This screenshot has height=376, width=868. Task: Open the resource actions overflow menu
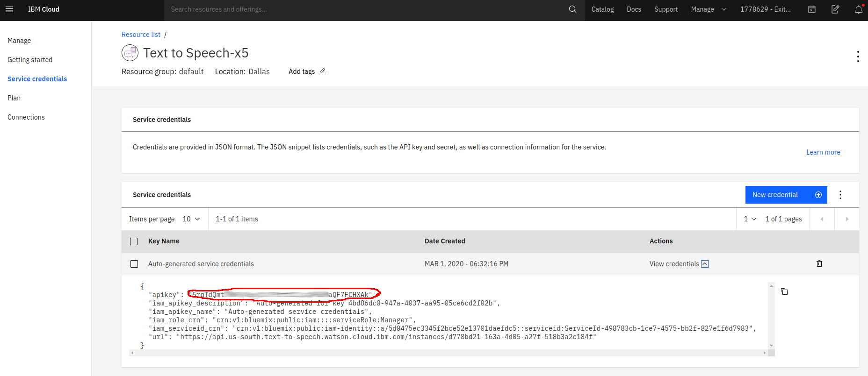858,57
